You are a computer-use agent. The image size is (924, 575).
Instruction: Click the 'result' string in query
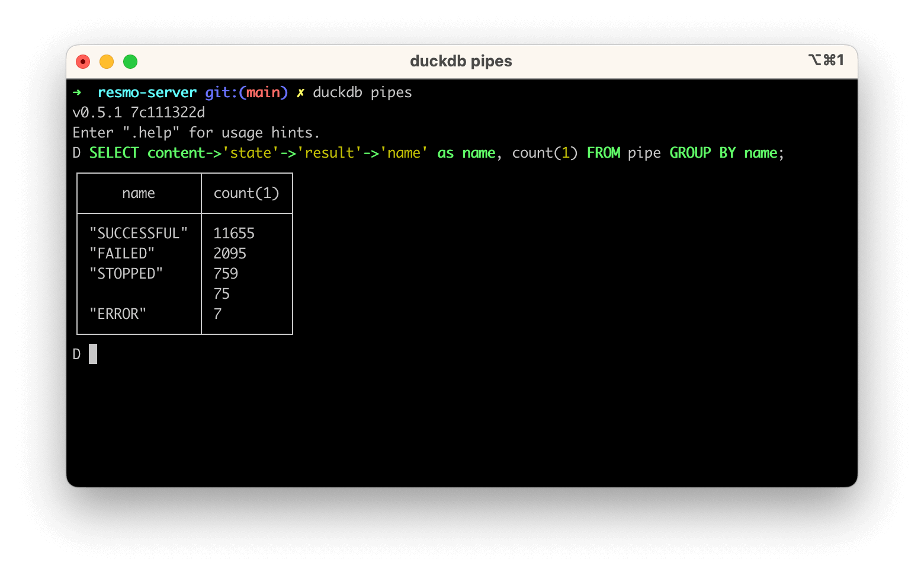tap(329, 153)
